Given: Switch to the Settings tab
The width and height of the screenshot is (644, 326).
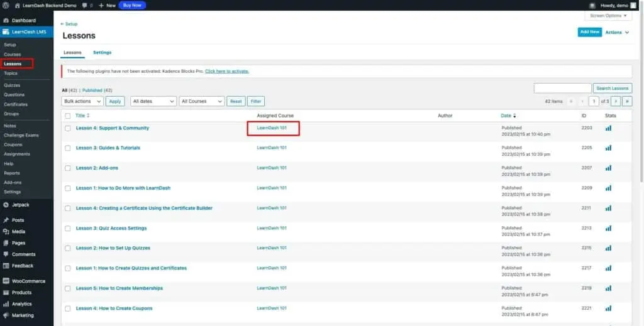Looking at the screenshot, I should pyautogui.click(x=103, y=53).
